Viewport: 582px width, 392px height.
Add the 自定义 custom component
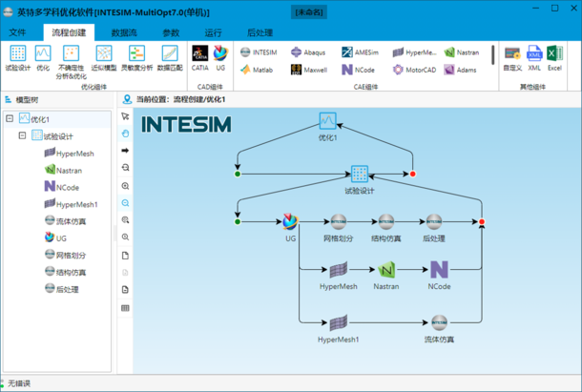pos(512,57)
